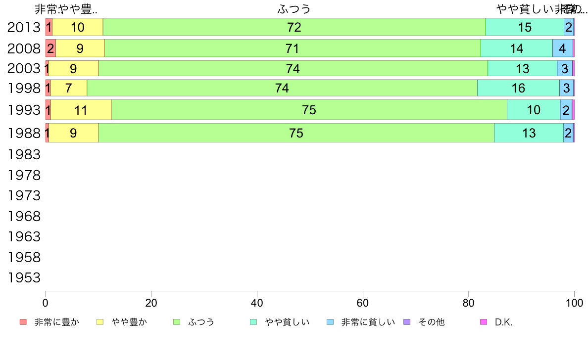
Task: Click the 非常に豊か red legend swatch
Action: (x=23, y=322)
